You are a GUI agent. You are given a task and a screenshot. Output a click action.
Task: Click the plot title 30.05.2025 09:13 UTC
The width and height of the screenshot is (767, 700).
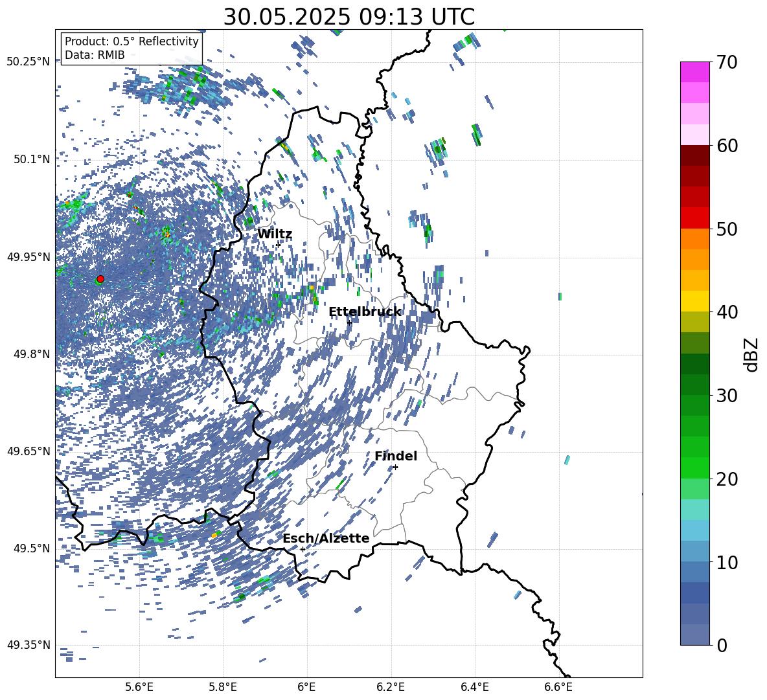click(349, 17)
